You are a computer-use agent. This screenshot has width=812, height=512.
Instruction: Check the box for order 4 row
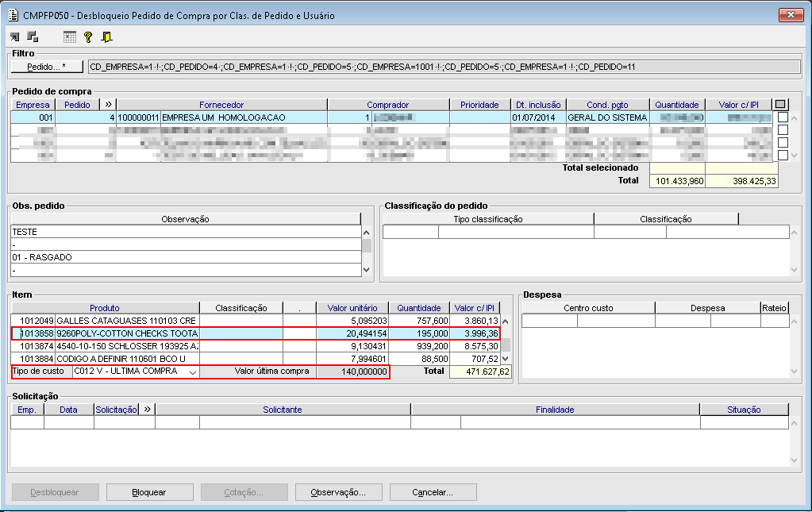[x=783, y=117]
